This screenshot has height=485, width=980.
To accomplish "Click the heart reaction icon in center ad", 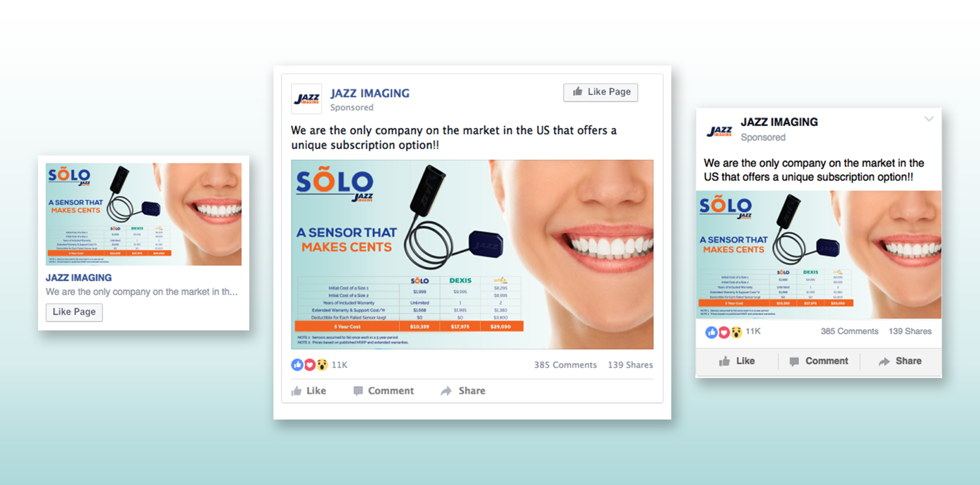I will click(310, 365).
